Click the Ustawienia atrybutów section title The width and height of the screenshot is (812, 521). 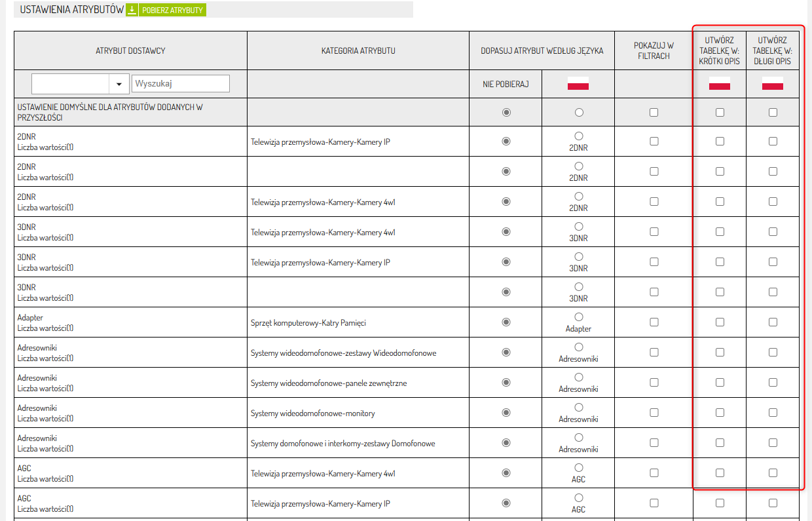72,10
